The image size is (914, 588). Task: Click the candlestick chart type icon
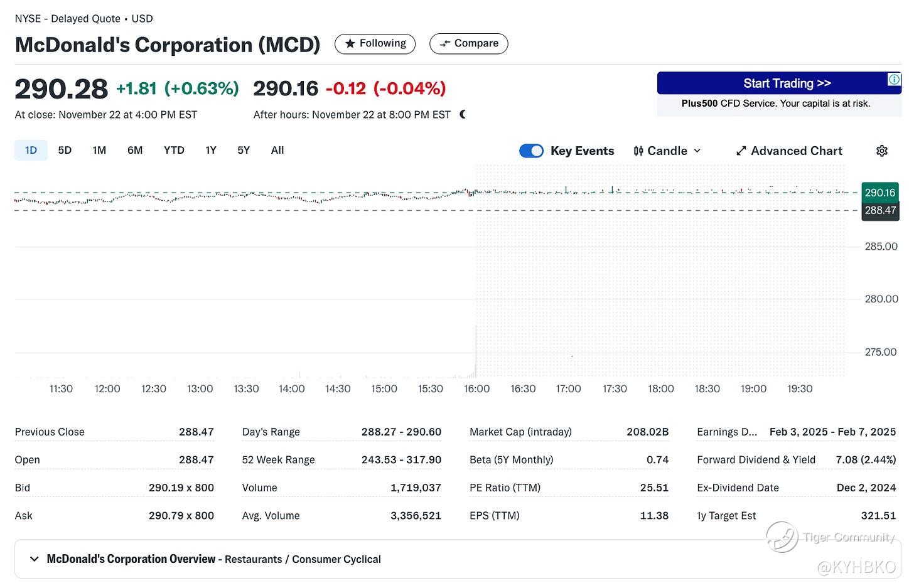(x=638, y=151)
